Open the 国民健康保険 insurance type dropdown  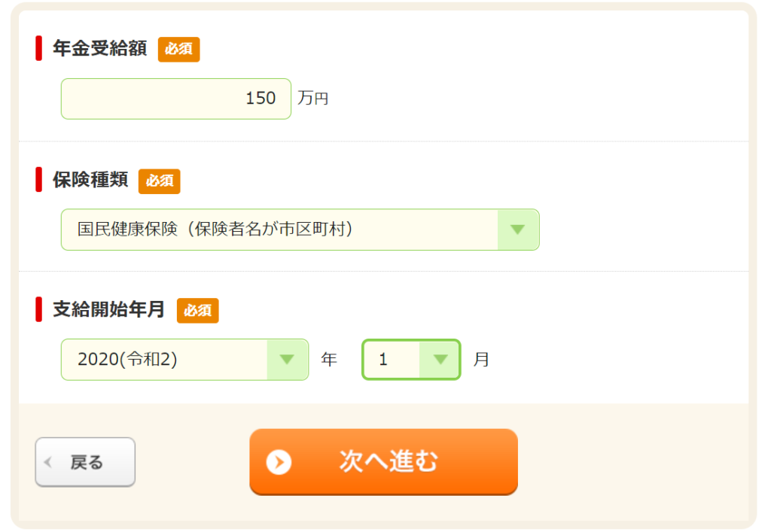(x=300, y=230)
